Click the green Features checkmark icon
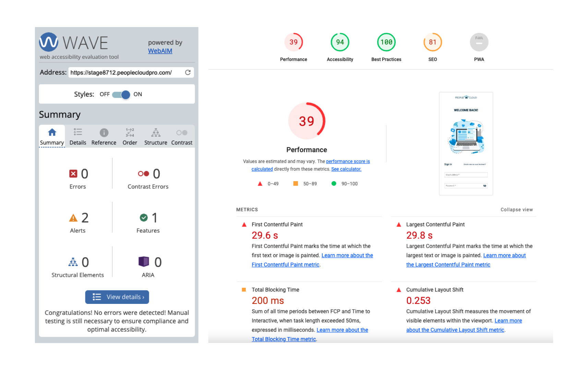This screenshot has height=370, width=588. pyautogui.click(x=144, y=218)
